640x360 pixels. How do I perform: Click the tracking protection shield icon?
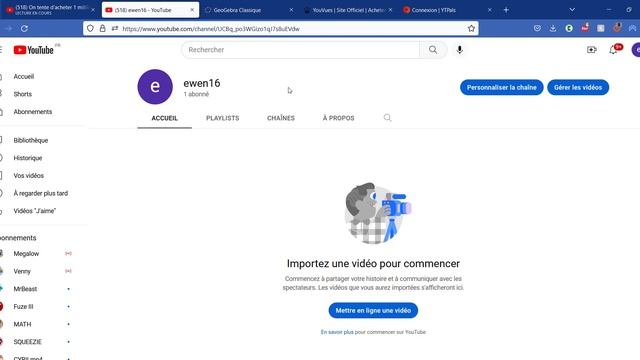(90, 29)
